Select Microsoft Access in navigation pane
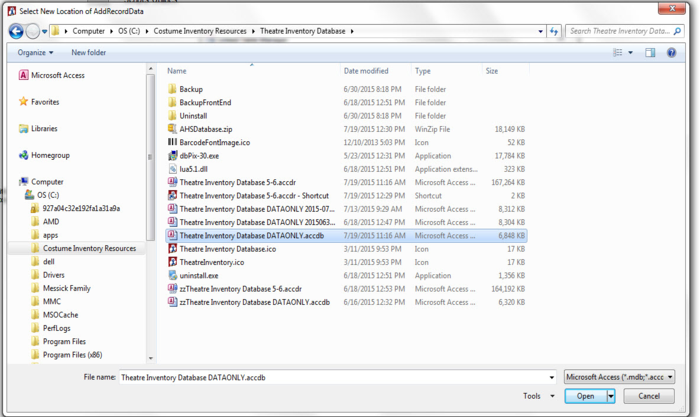The height and width of the screenshot is (417, 700). (x=52, y=75)
